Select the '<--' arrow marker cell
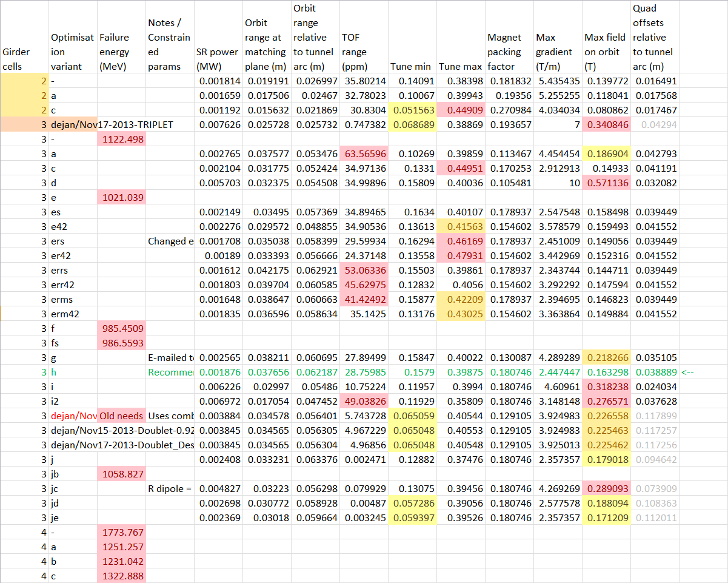Image resolution: width=728 pixels, height=583 pixels. tap(691, 372)
